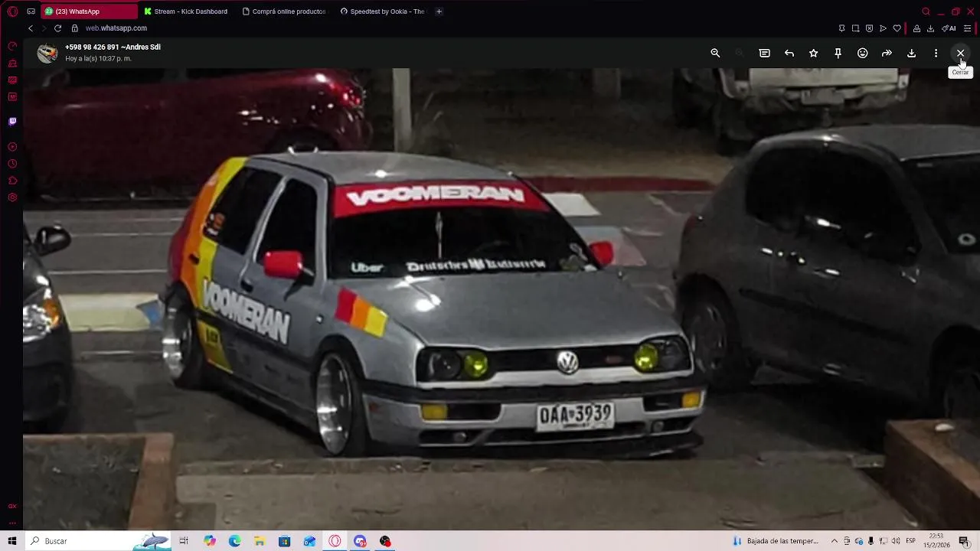Open the player play-arrow icon in toolbar
This screenshot has height=551, width=980.
coord(883,28)
